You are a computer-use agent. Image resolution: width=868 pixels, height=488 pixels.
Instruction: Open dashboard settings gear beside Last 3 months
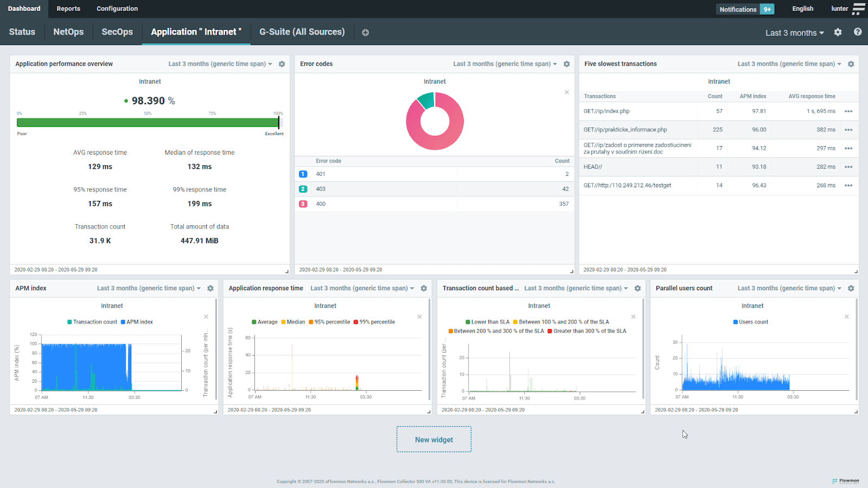(x=838, y=33)
